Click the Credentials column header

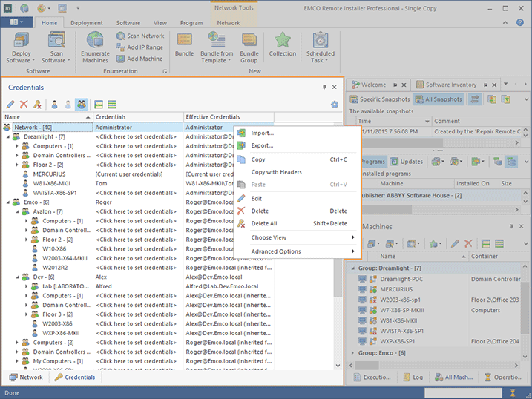tap(138, 117)
